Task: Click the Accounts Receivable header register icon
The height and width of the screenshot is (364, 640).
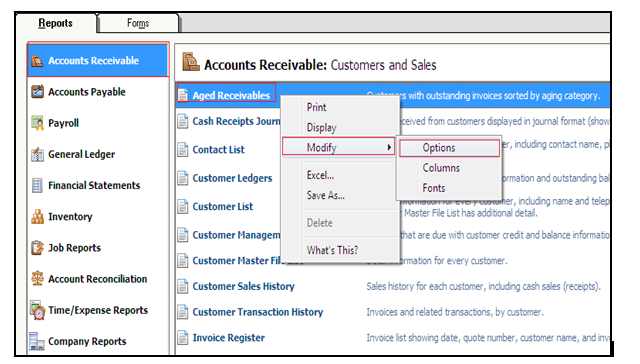Action: pyautogui.click(x=191, y=62)
